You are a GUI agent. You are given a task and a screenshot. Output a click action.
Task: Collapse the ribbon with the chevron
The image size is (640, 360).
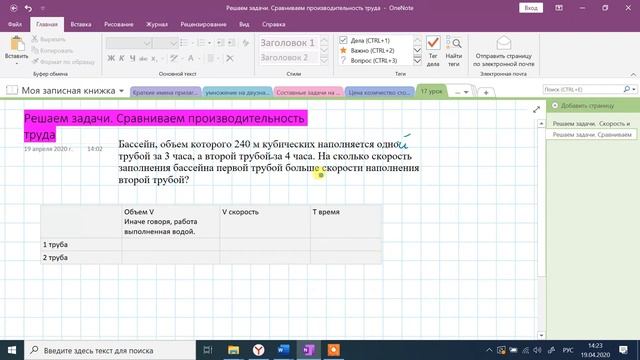click(633, 74)
